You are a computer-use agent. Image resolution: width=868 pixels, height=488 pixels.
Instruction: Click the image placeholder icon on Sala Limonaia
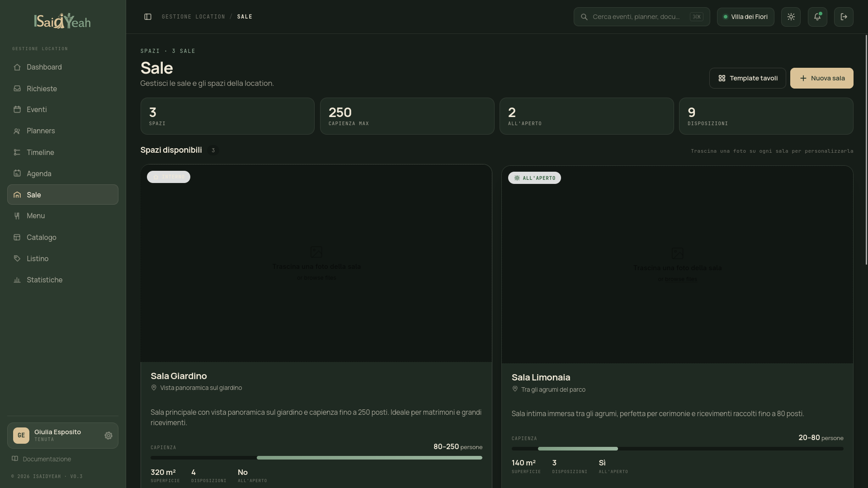[x=677, y=253]
